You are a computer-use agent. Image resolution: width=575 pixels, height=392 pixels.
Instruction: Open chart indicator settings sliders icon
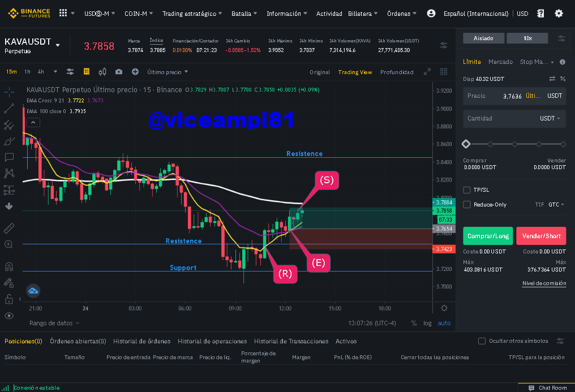pos(70,72)
